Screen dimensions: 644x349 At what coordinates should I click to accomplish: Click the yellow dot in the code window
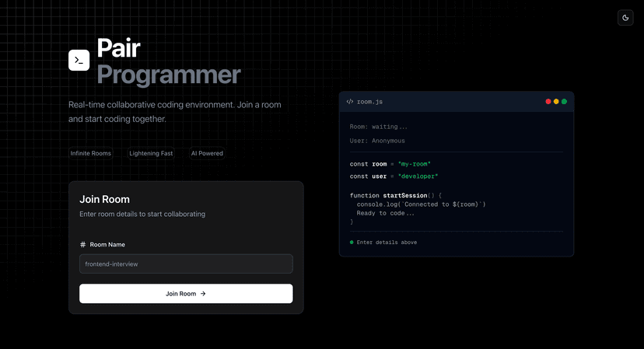click(556, 102)
